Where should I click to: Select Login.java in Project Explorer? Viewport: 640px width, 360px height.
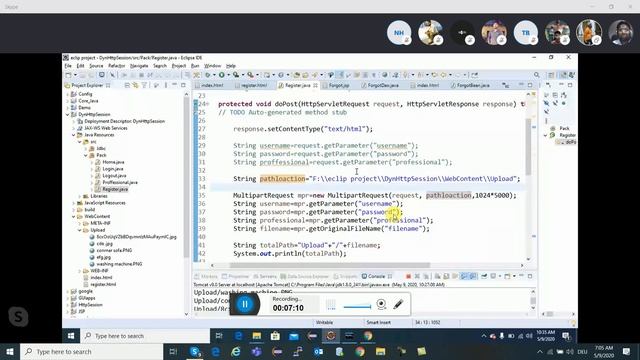coord(113,169)
